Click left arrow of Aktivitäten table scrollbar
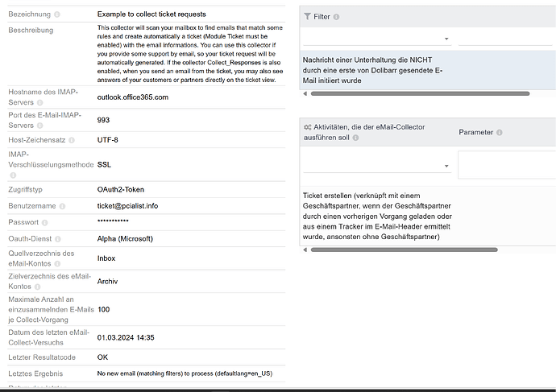The height and width of the screenshot is (392, 556). pos(305,250)
